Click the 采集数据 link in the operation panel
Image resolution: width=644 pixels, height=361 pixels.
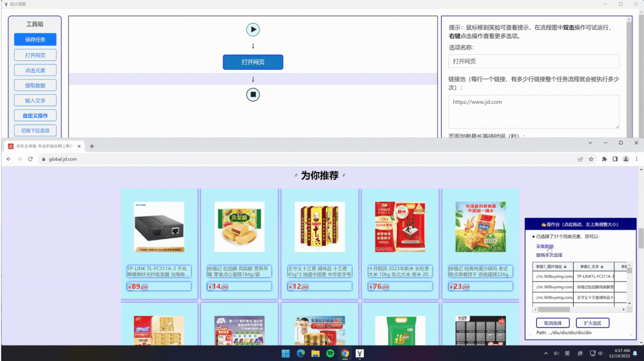[x=544, y=246]
